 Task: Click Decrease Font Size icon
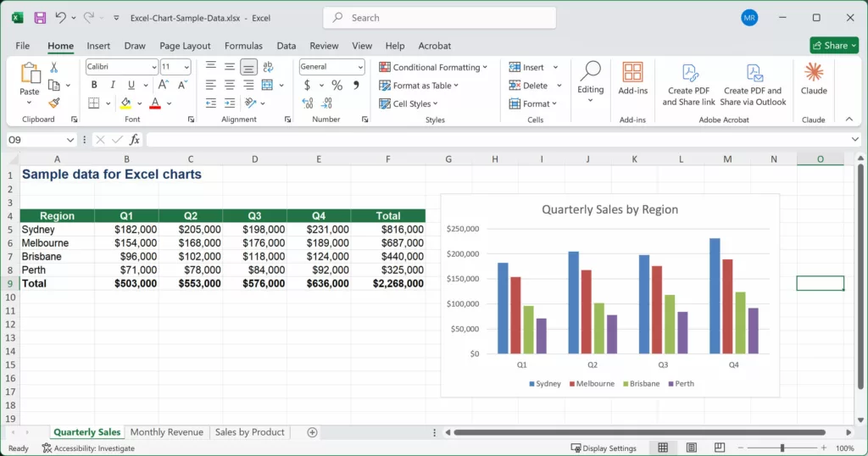pyautogui.click(x=182, y=85)
